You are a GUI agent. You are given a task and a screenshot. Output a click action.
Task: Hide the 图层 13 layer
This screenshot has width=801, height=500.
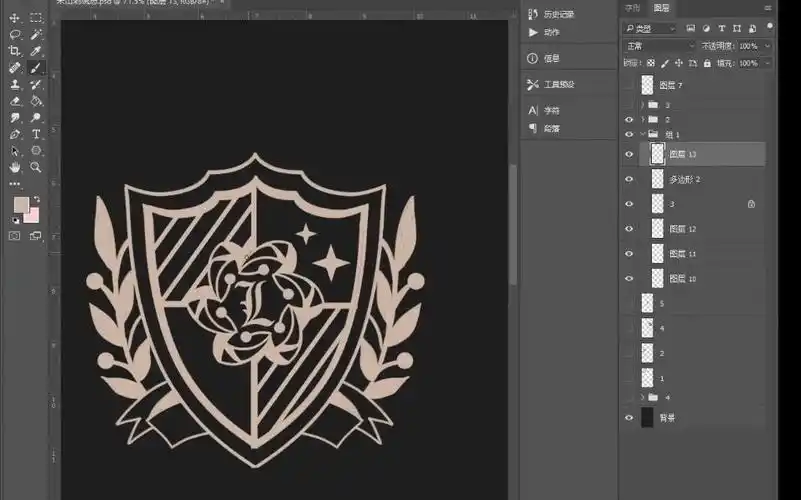click(629, 154)
